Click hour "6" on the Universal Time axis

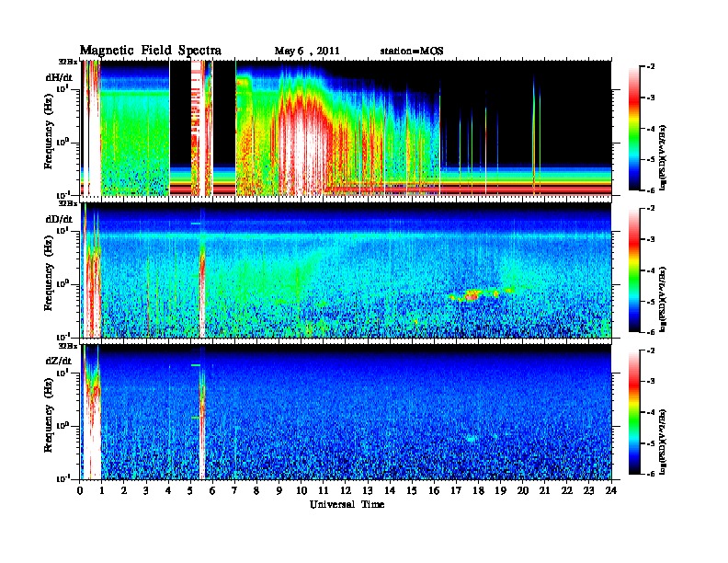tap(212, 491)
